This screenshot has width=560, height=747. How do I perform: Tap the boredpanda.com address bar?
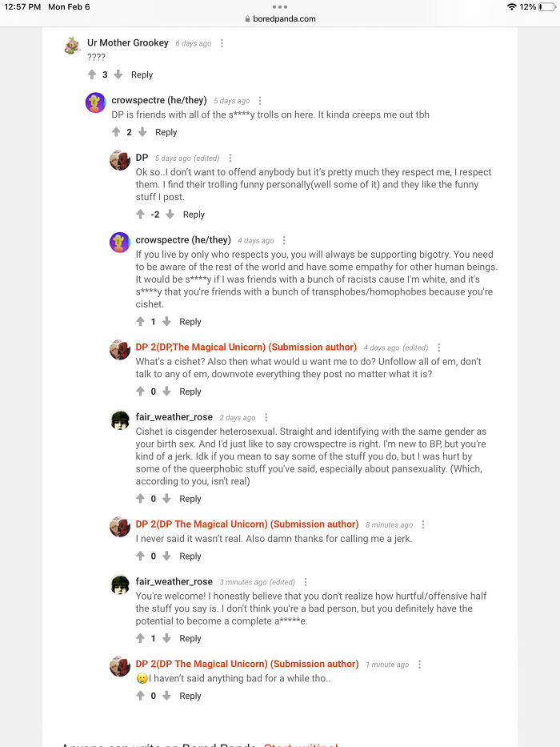[280, 18]
